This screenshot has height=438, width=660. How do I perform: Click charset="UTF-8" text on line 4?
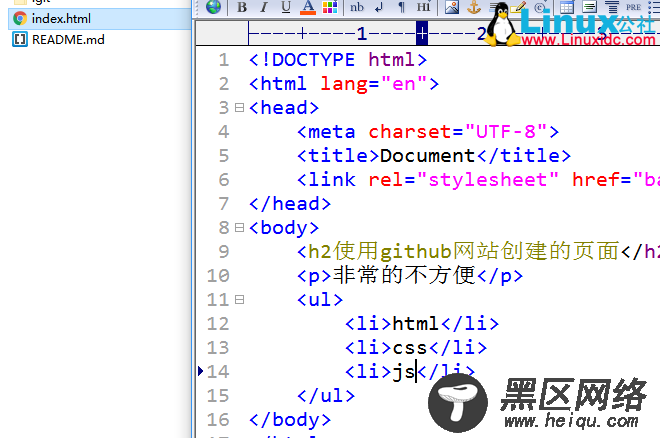click(458, 132)
